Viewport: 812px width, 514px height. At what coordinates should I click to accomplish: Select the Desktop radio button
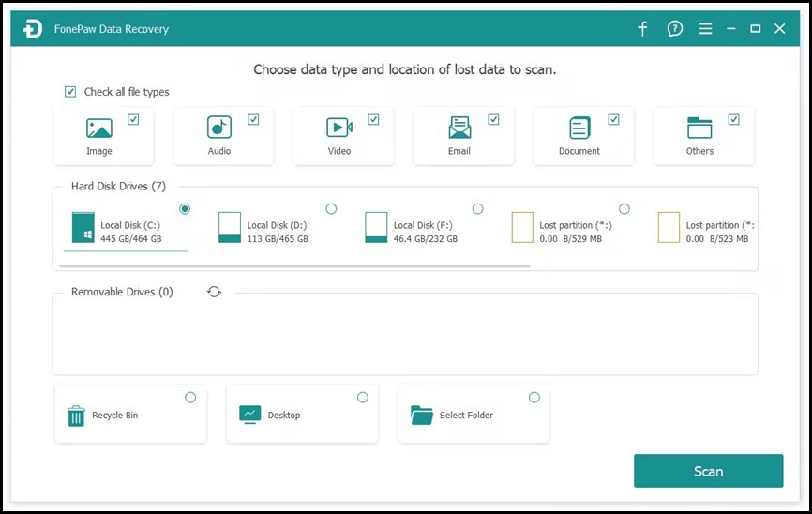pyautogui.click(x=363, y=398)
